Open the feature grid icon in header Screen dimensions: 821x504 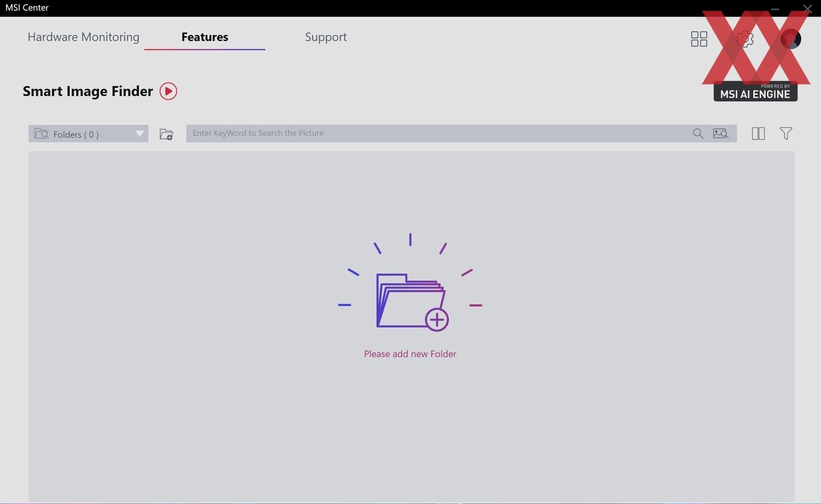click(699, 39)
